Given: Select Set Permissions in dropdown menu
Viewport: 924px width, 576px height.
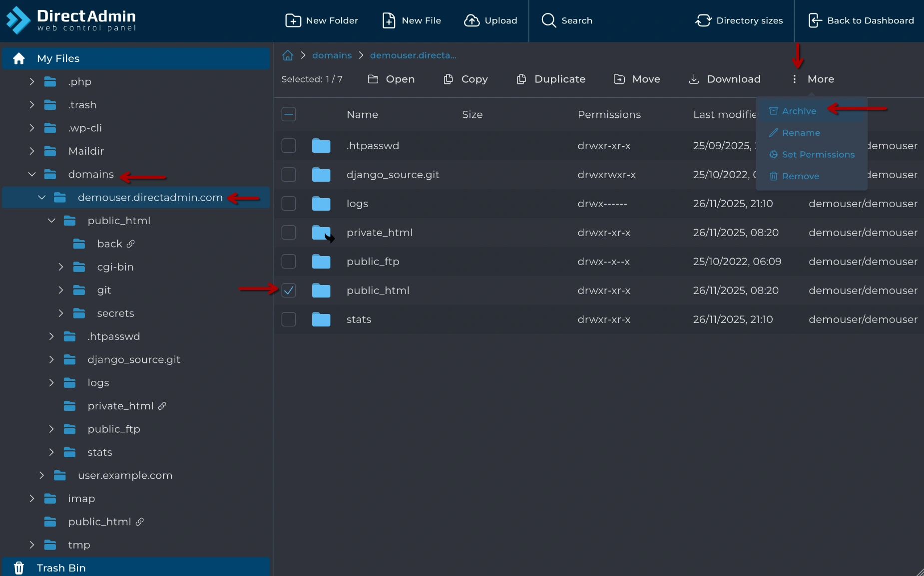Looking at the screenshot, I should 818,155.
